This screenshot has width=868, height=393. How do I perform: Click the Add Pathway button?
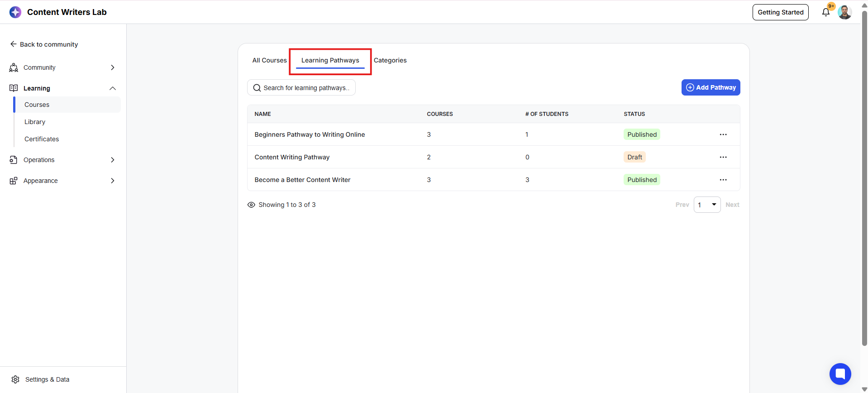[711, 87]
